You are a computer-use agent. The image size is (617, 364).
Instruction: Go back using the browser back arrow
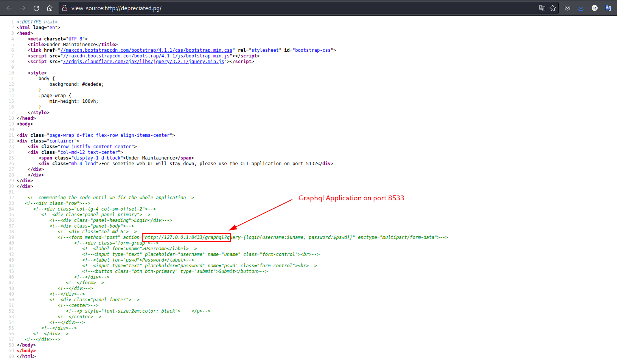(9, 8)
